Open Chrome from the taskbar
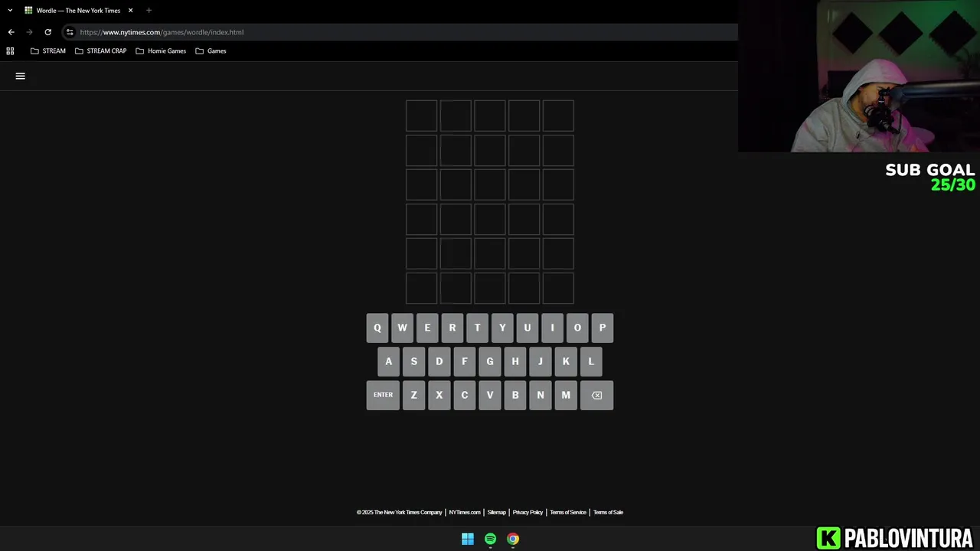The height and width of the screenshot is (551, 980). click(513, 539)
